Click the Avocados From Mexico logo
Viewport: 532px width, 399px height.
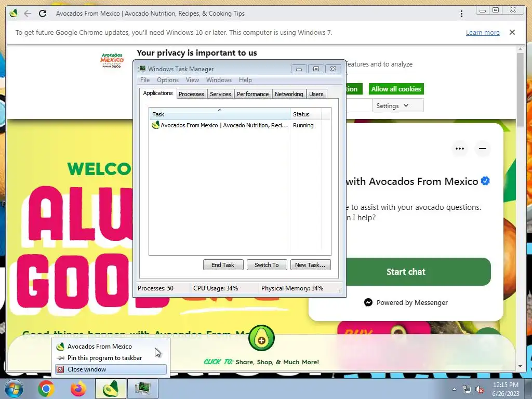pos(112,60)
